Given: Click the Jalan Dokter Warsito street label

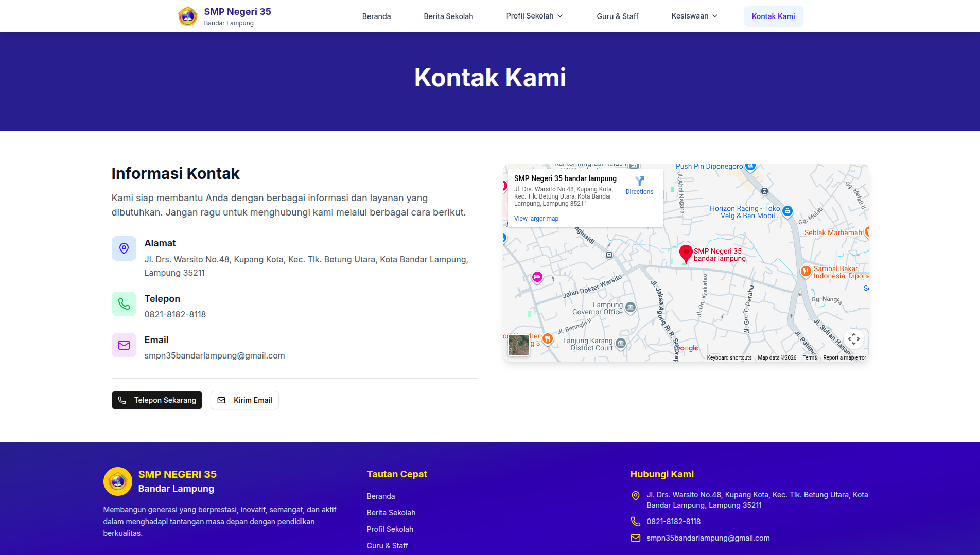Looking at the screenshot, I should (x=592, y=287).
